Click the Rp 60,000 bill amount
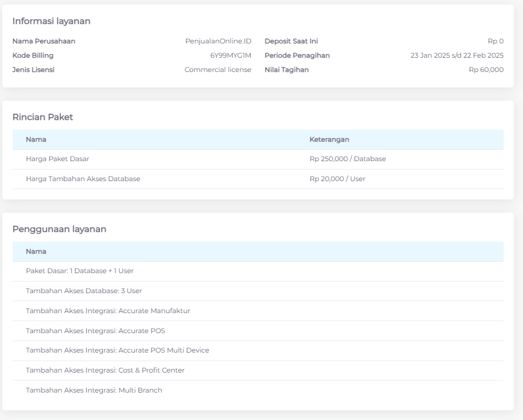The height and width of the screenshot is (420, 523). coord(486,70)
